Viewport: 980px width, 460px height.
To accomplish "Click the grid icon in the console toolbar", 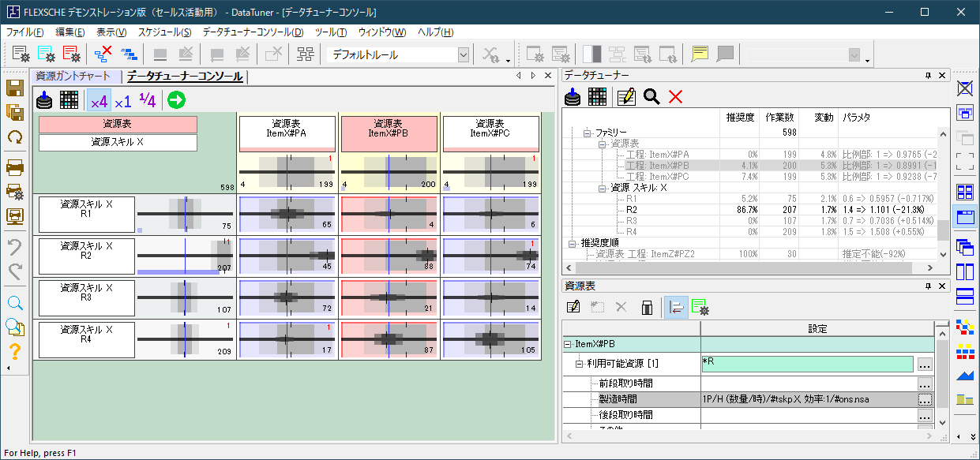I will [69, 100].
